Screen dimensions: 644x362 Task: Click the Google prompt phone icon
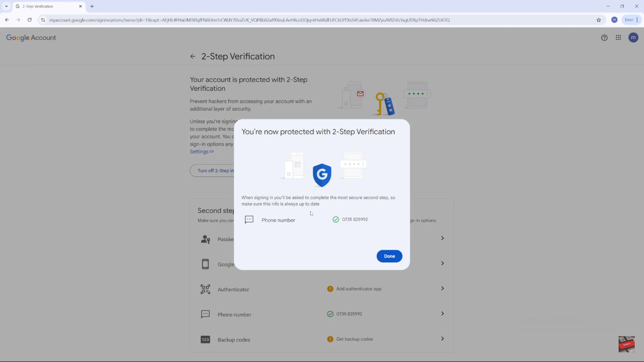pyautogui.click(x=205, y=264)
